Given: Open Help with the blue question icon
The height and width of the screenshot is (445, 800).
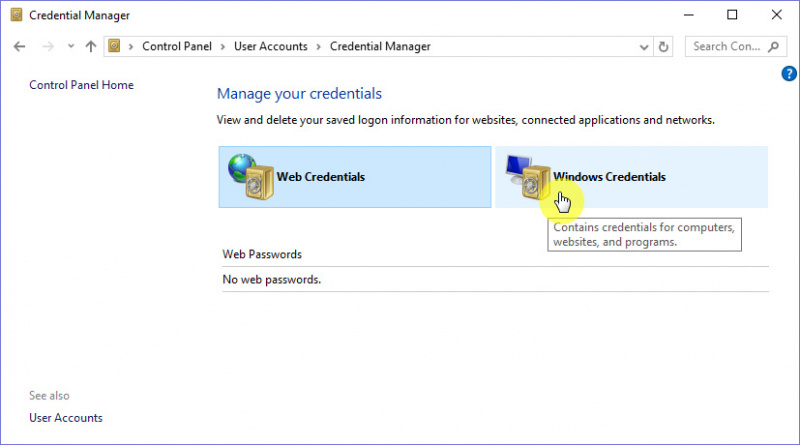Looking at the screenshot, I should tap(789, 74).
